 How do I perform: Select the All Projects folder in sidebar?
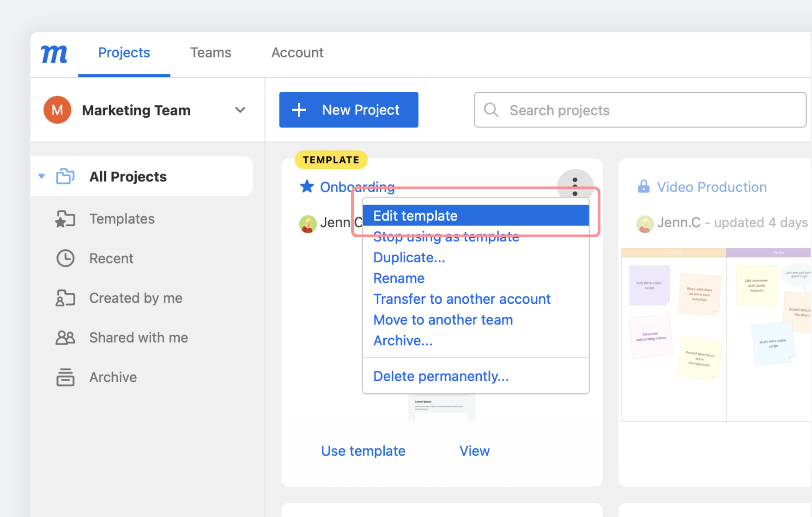tap(127, 176)
